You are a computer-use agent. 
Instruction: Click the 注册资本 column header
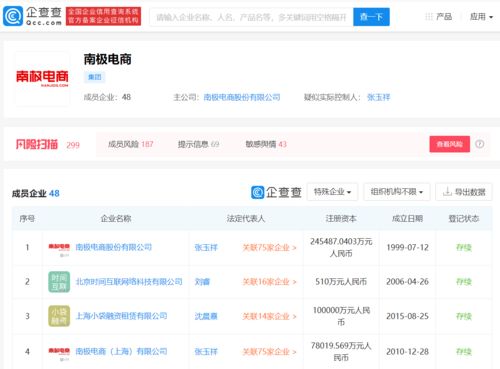click(x=341, y=219)
